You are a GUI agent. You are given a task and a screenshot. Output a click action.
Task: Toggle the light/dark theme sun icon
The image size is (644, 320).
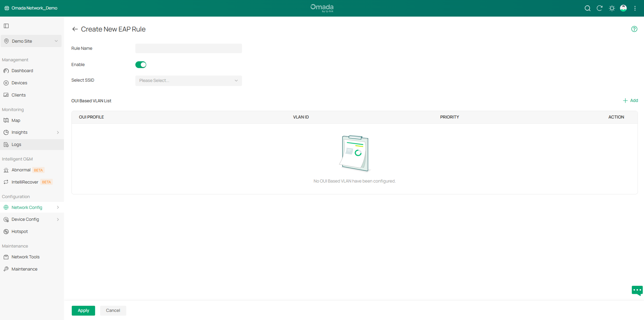click(x=612, y=8)
